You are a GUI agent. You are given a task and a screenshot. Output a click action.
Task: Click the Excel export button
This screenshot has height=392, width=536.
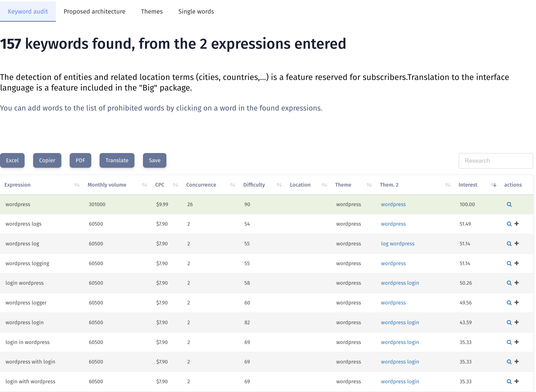click(12, 160)
